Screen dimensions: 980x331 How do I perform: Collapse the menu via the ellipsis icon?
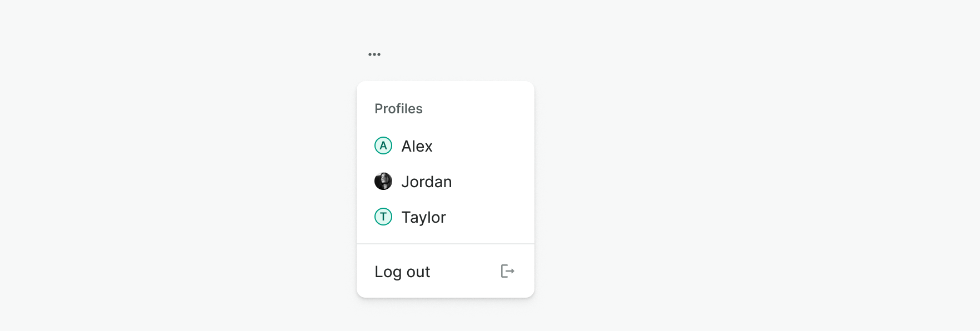point(374,54)
